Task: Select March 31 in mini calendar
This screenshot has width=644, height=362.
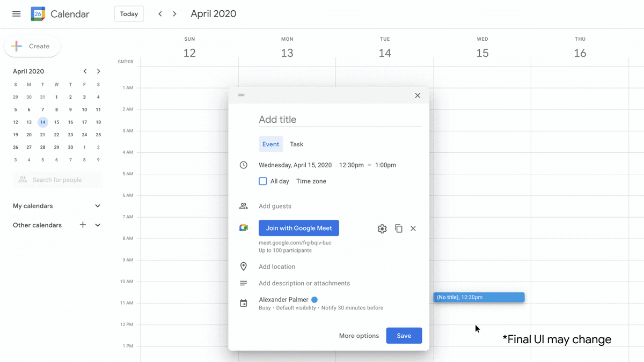Action: pyautogui.click(x=43, y=97)
